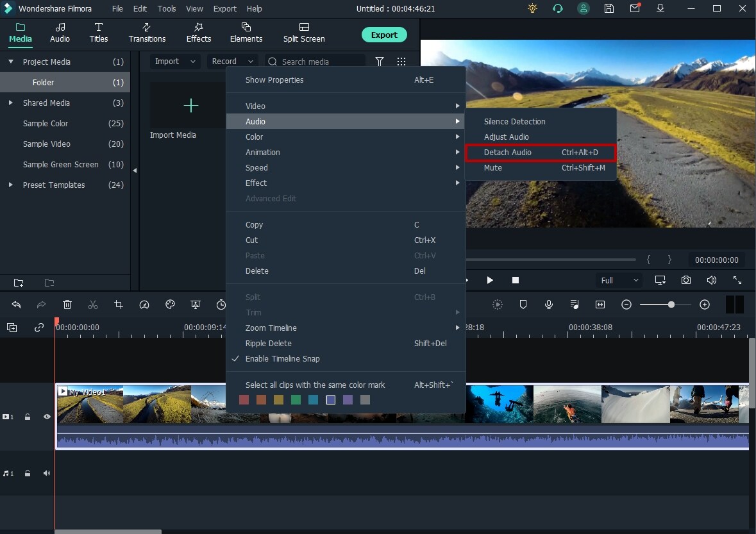Click the lightbulb tips icon in title bar
The image size is (756, 534).
(532, 8)
